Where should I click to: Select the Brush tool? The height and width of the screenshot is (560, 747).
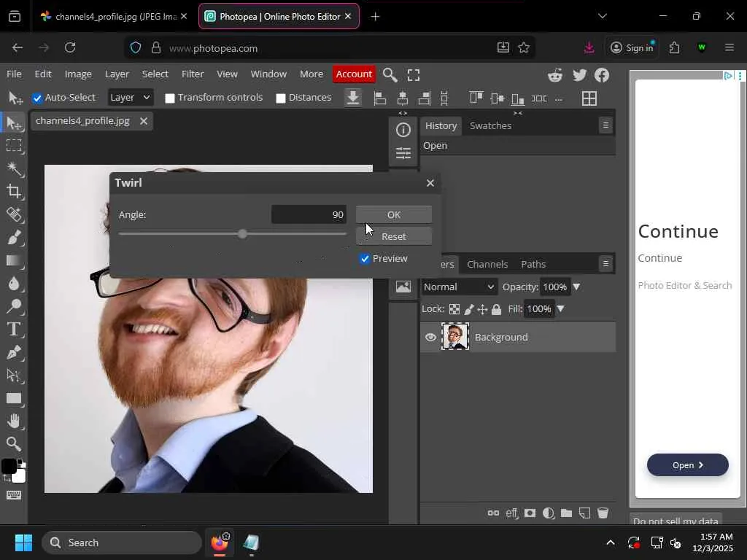14,238
